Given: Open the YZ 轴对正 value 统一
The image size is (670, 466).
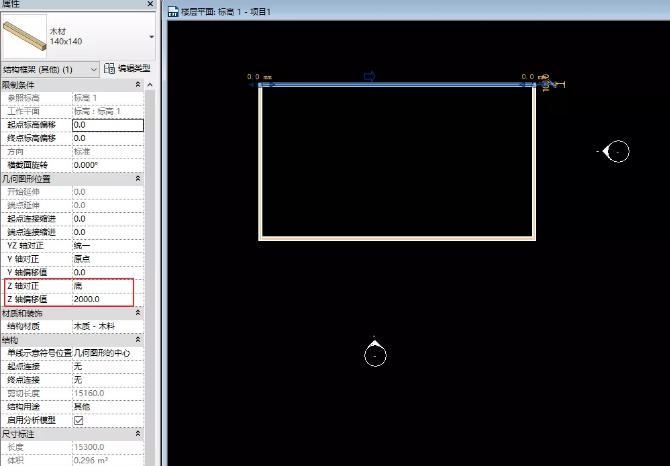Looking at the screenshot, I should [108, 246].
